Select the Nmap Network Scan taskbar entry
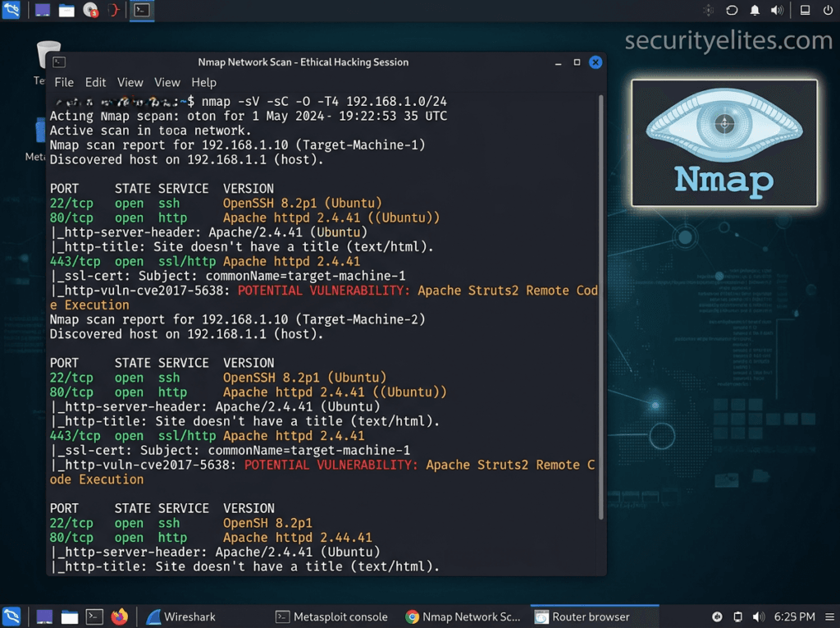840x628 pixels. point(464,617)
